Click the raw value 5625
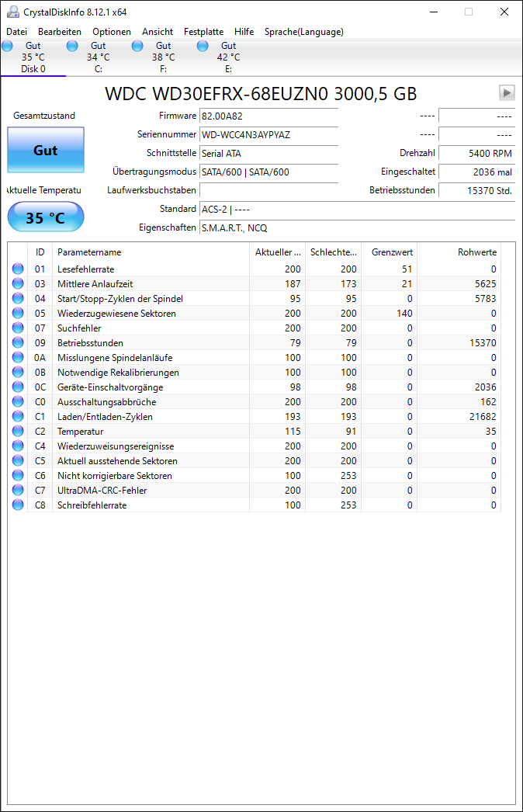Image resolution: width=523 pixels, height=812 pixels. point(485,284)
